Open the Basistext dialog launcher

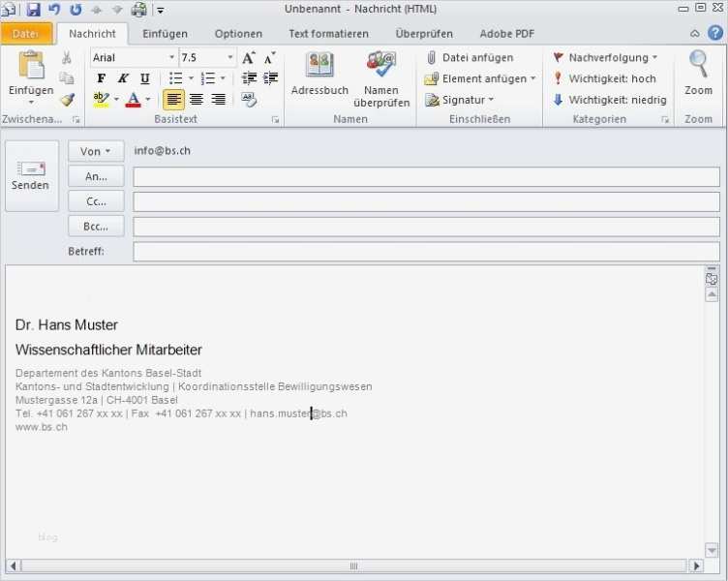pyautogui.click(x=275, y=120)
